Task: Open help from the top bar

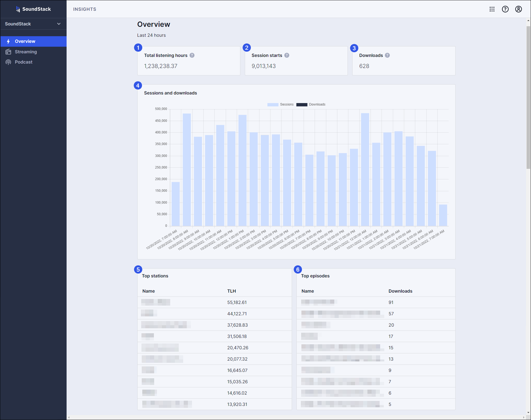Action: click(x=505, y=9)
